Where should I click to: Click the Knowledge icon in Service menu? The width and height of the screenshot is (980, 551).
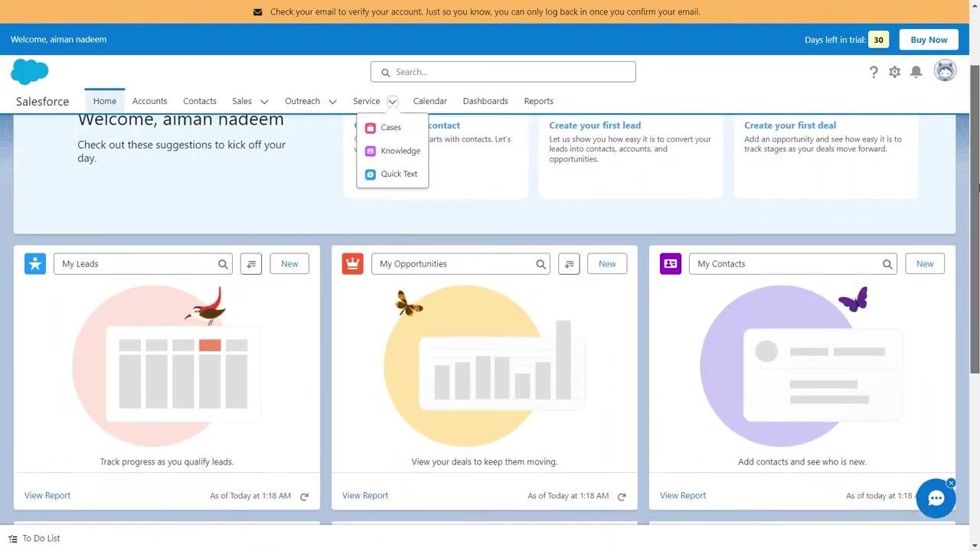(371, 151)
